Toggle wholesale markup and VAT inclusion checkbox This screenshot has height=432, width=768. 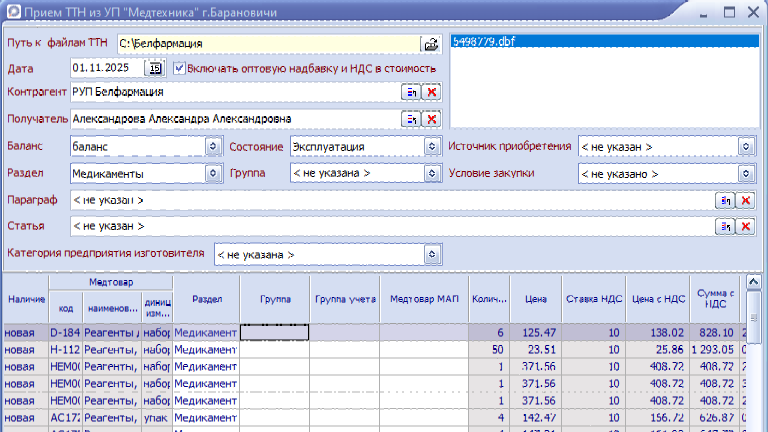point(180,68)
